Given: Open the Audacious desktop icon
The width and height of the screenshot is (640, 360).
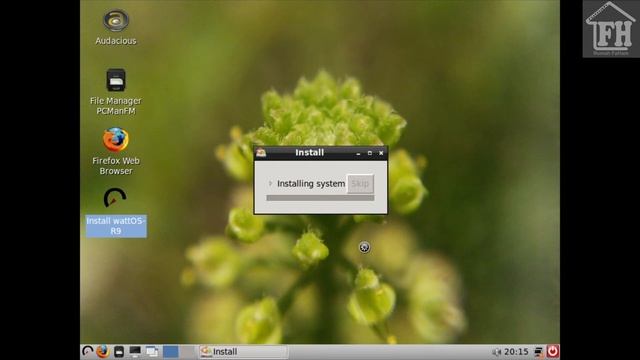Looking at the screenshot, I should click(x=116, y=27).
